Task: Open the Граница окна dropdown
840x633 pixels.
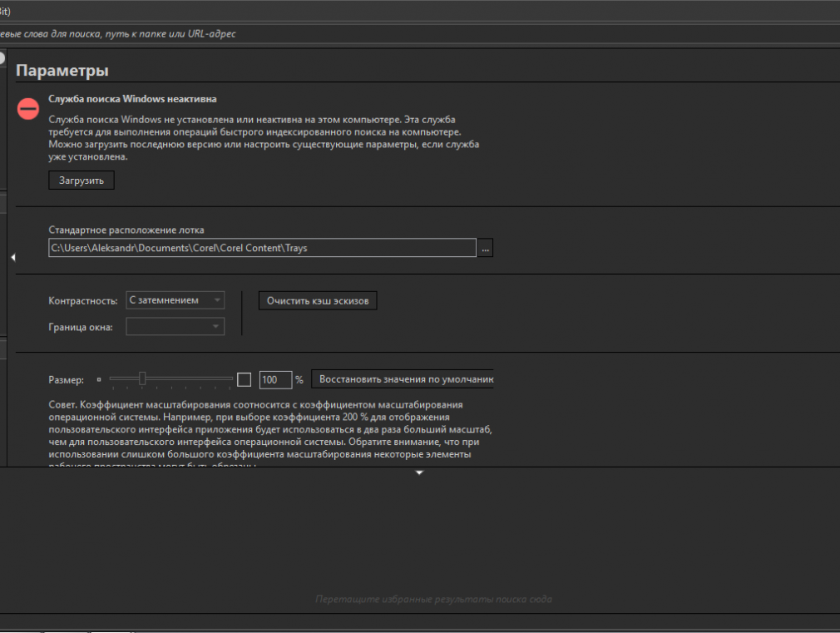Action: click(x=175, y=326)
